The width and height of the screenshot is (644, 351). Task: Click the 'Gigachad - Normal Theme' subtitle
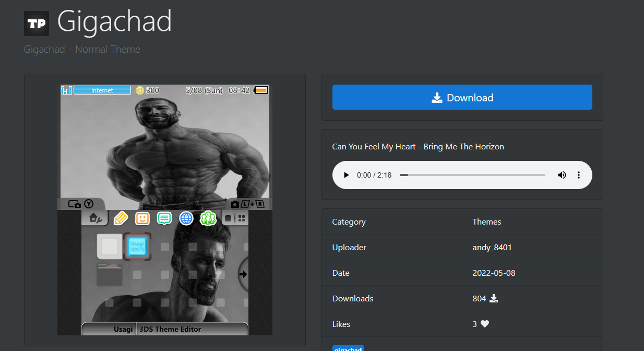(x=82, y=50)
